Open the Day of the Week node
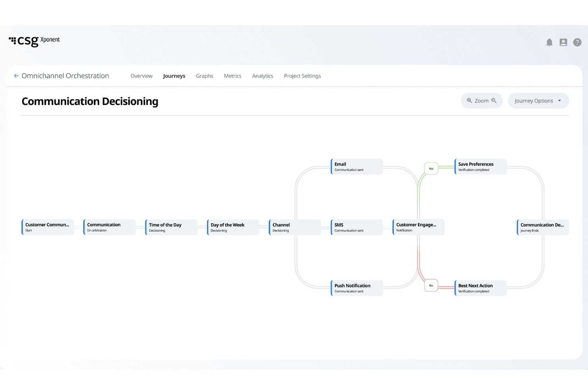 pos(233,227)
